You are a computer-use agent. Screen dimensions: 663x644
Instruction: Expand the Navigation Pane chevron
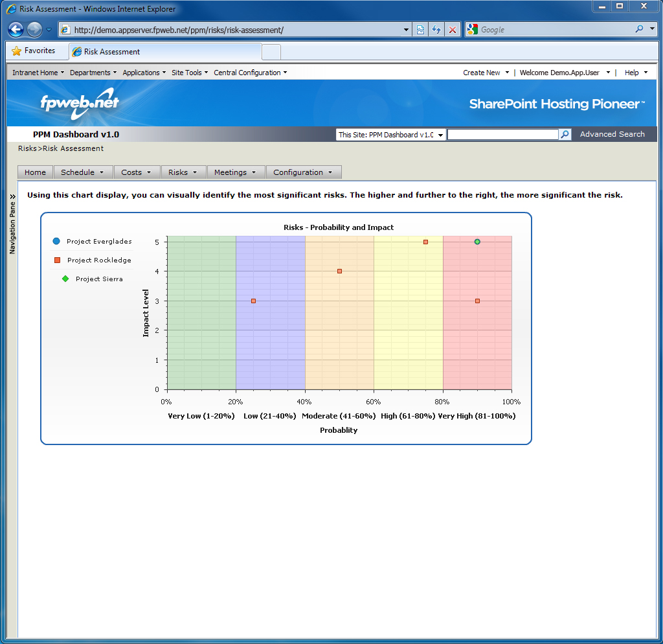point(12,196)
